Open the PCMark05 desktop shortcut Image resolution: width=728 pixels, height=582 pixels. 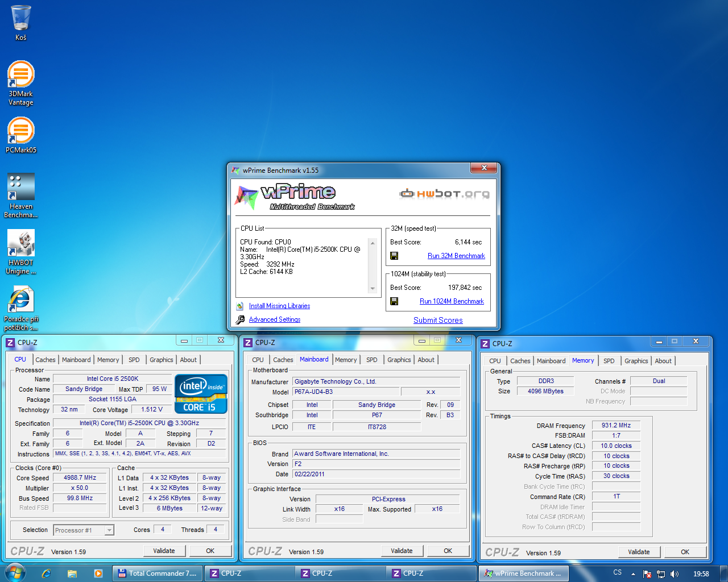[20, 135]
